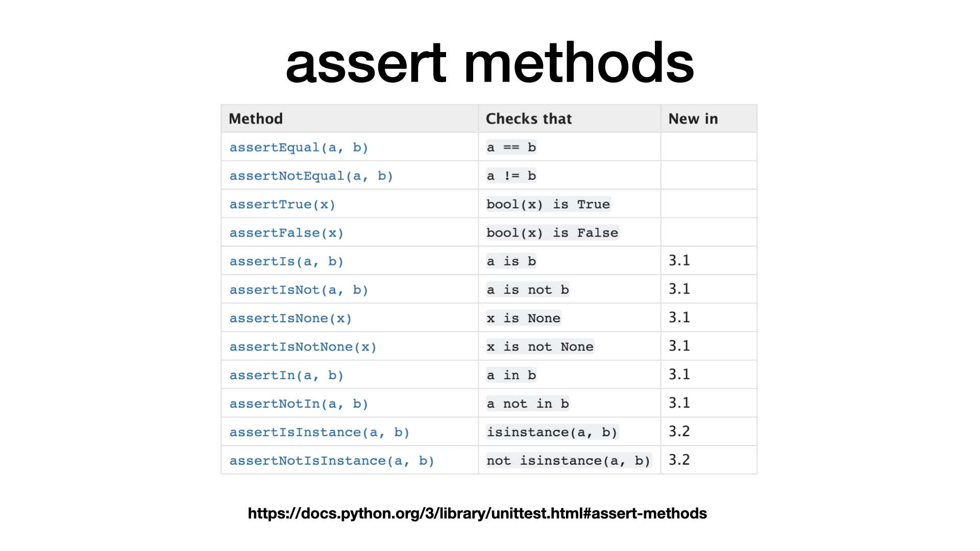Open the assertNotIsInstance(a, b) link

[331, 462]
